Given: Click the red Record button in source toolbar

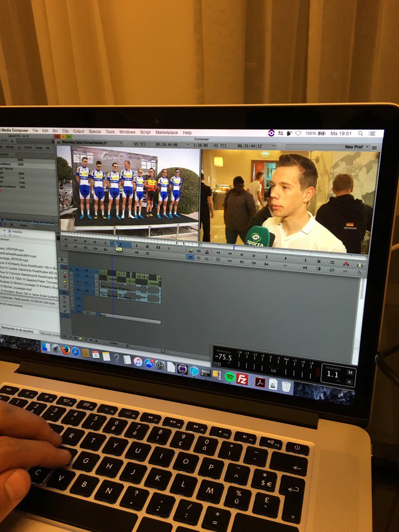Looking at the screenshot, I should coord(169,248).
